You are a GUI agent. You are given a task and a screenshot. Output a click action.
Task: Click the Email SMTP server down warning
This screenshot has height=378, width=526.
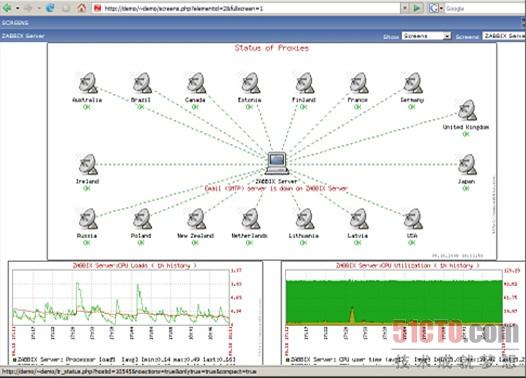point(276,188)
